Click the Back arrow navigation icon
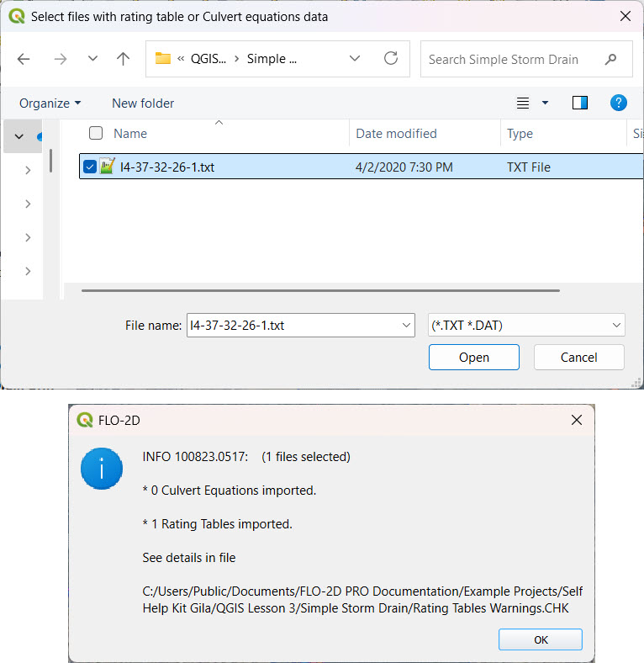 (24, 59)
